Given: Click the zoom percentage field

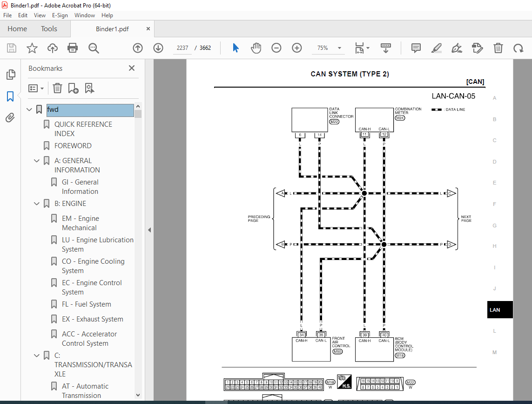Looking at the screenshot, I should pos(323,48).
